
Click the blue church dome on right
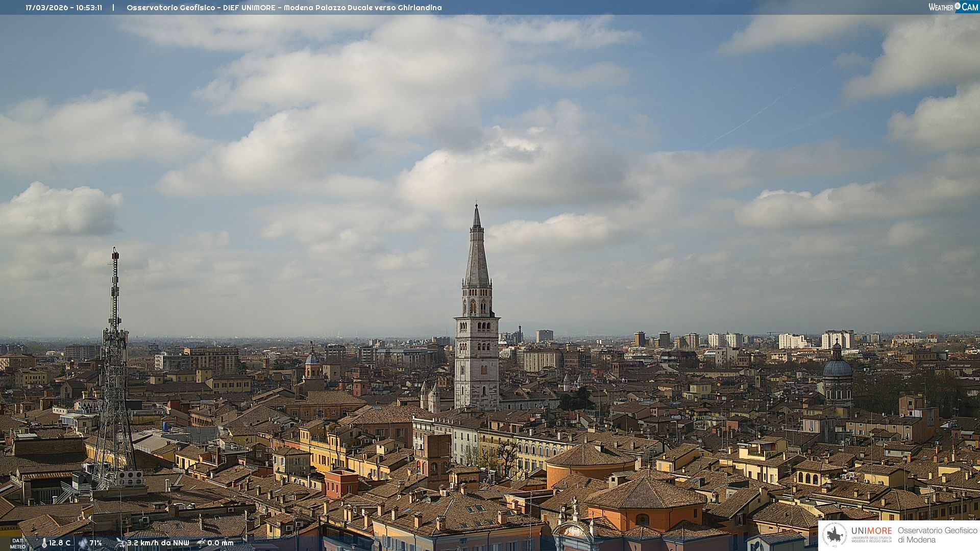point(837,367)
